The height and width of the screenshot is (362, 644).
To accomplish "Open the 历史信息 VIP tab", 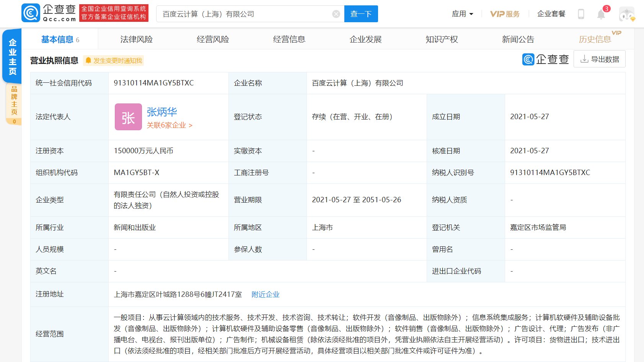I will coord(595,39).
